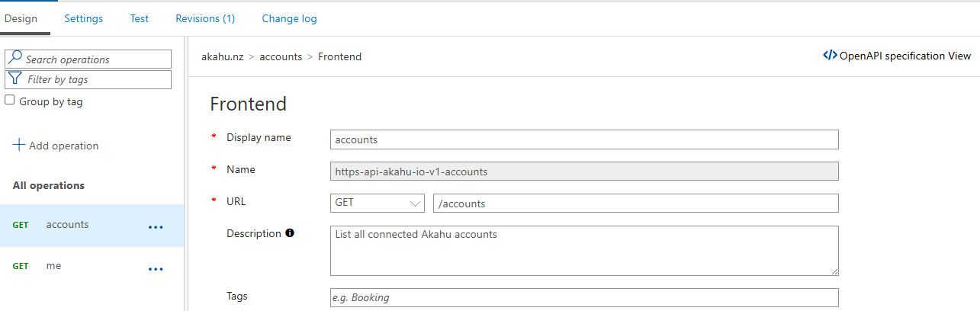Click the search magnifier icon
The image size is (980, 311).
click(x=14, y=59)
